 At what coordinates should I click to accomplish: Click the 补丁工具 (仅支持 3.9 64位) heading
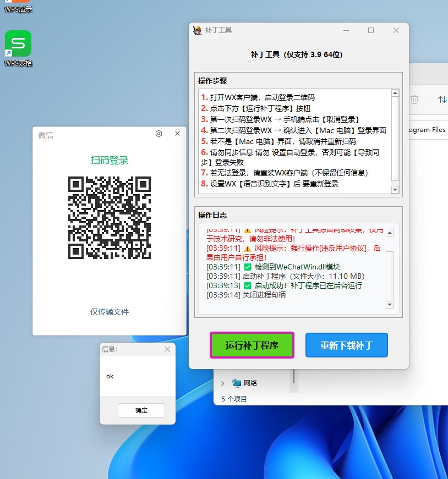297,54
